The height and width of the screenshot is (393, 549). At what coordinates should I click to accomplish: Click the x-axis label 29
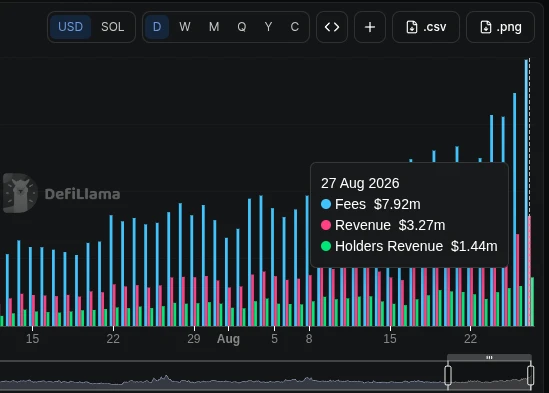point(194,339)
